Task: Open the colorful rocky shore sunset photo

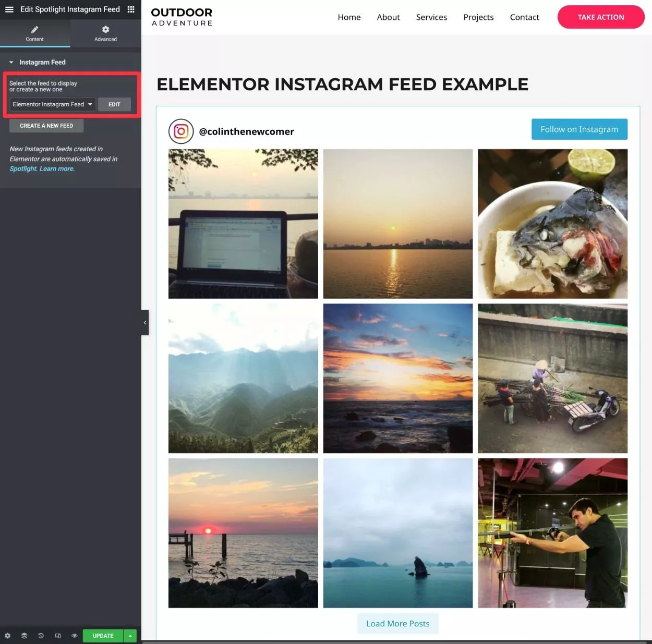Action: point(398,379)
